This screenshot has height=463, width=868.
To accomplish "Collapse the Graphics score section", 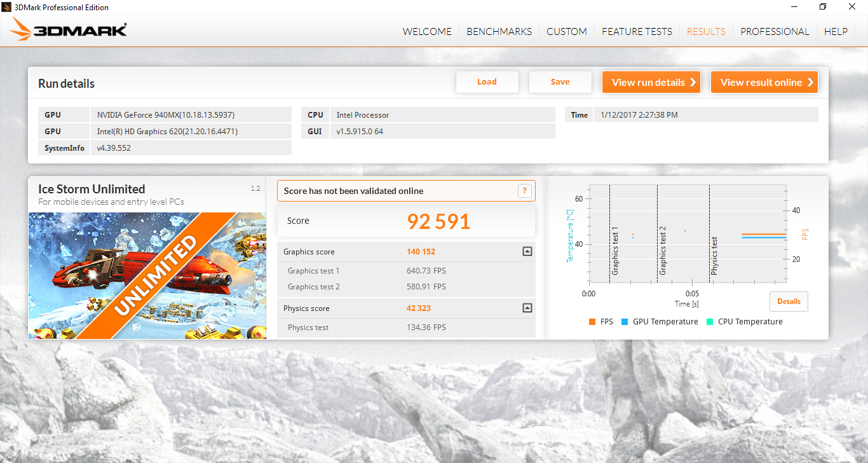I will coord(527,251).
